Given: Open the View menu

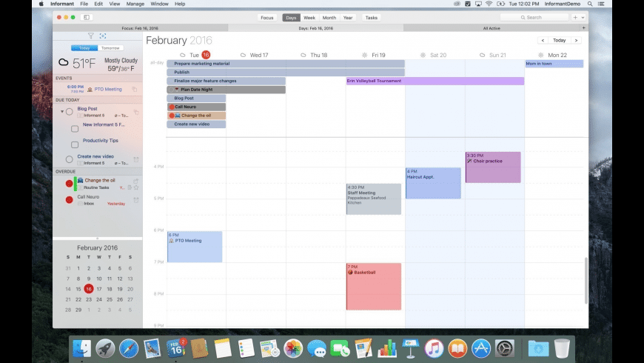Looking at the screenshot, I should tap(115, 4).
